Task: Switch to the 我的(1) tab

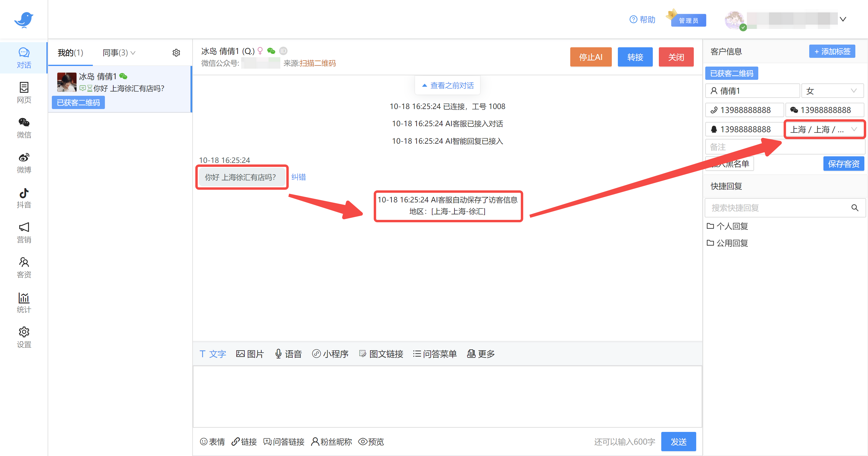Action: (x=70, y=53)
